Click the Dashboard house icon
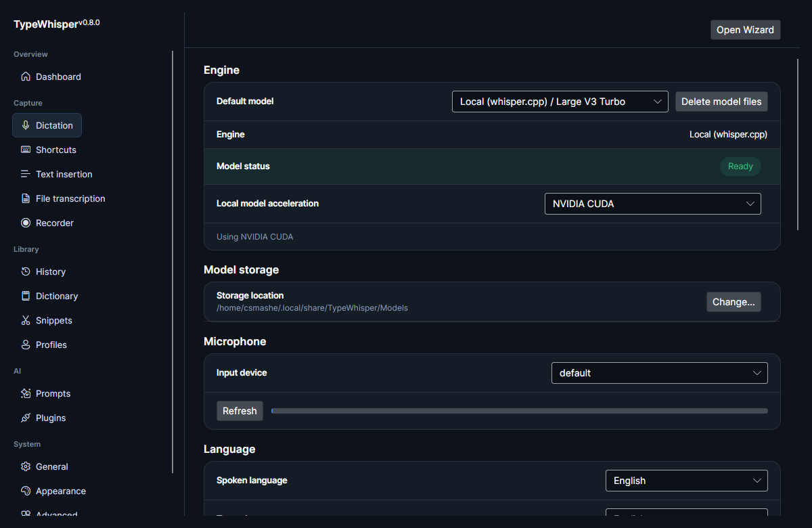 click(26, 76)
